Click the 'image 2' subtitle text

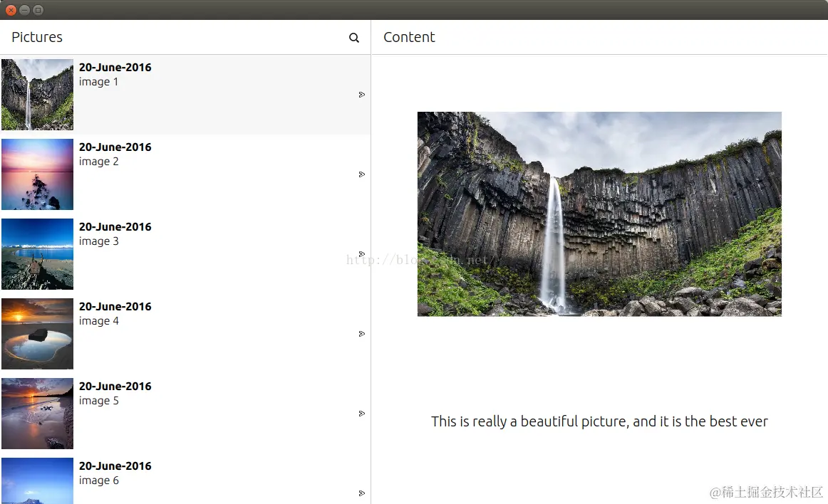(x=99, y=162)
